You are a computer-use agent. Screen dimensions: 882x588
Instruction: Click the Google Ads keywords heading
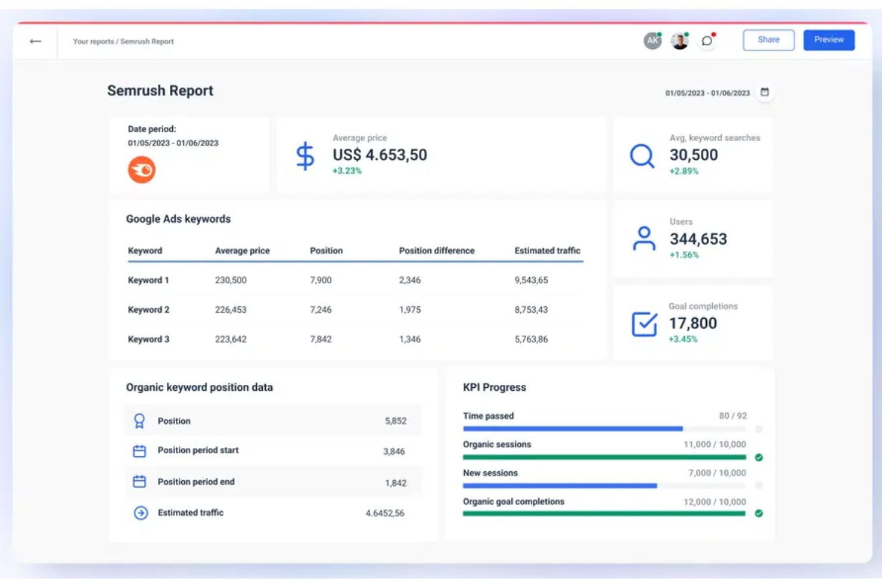point(178,219)
